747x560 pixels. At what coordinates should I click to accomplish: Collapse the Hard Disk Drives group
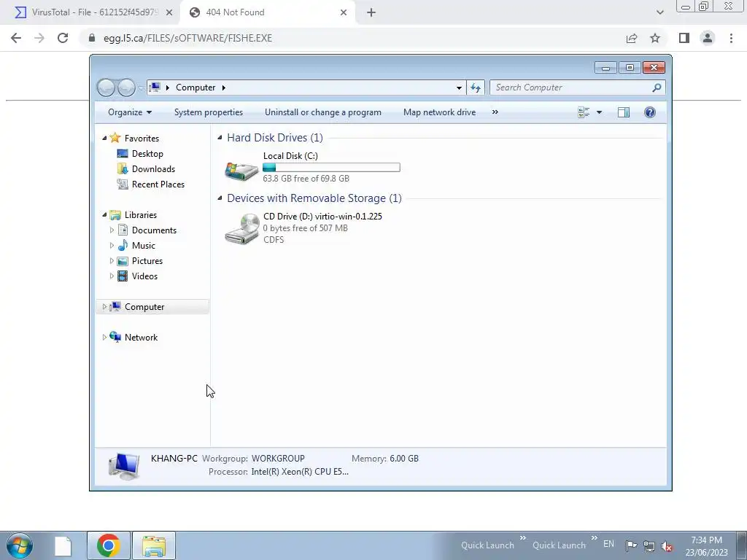pos(220,138)
